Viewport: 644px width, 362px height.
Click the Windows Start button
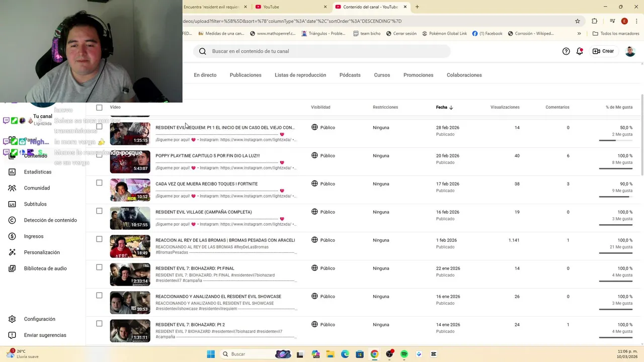(210, 354)
